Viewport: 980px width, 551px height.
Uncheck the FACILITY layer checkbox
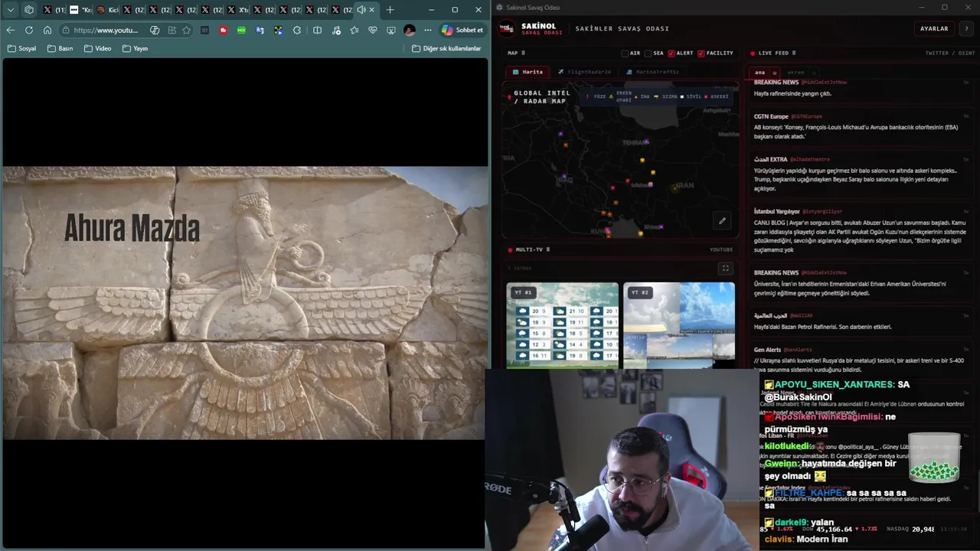(701, 53)
